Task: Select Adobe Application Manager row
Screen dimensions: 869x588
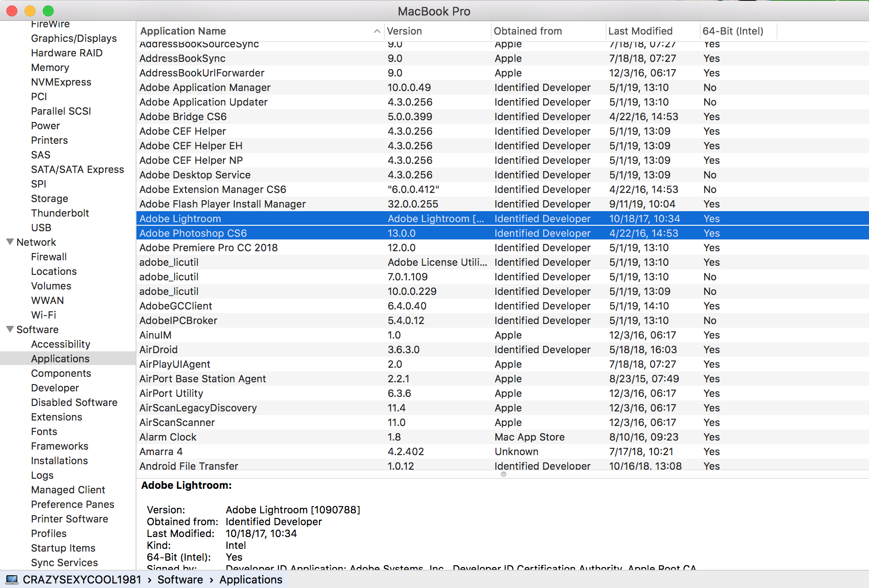Action: point(503,87)
